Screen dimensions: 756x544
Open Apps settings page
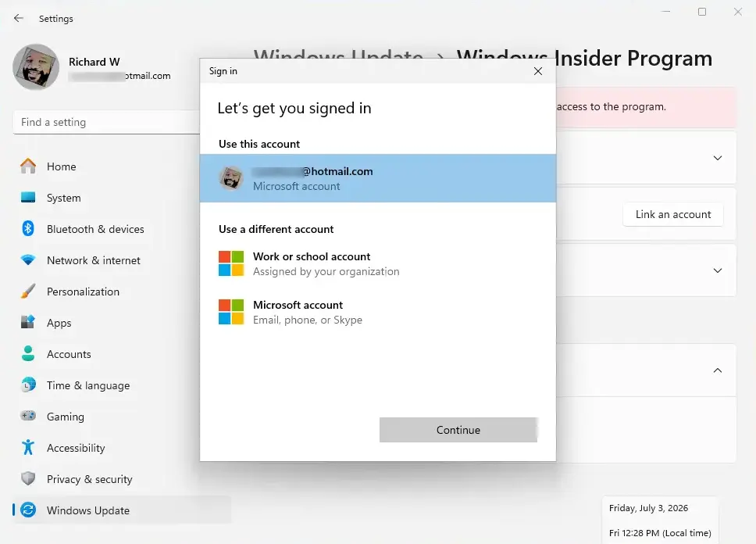(x=122, y=323)
